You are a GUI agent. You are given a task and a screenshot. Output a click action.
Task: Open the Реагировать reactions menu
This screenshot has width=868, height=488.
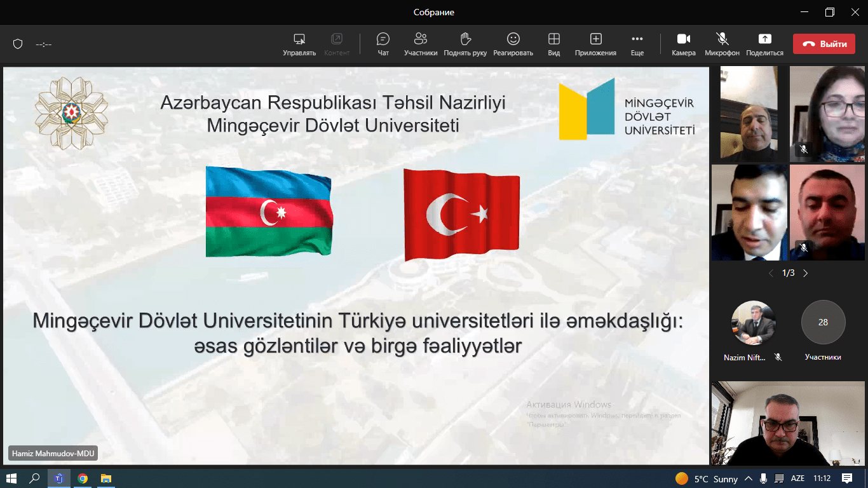click(x=513, y=44)
